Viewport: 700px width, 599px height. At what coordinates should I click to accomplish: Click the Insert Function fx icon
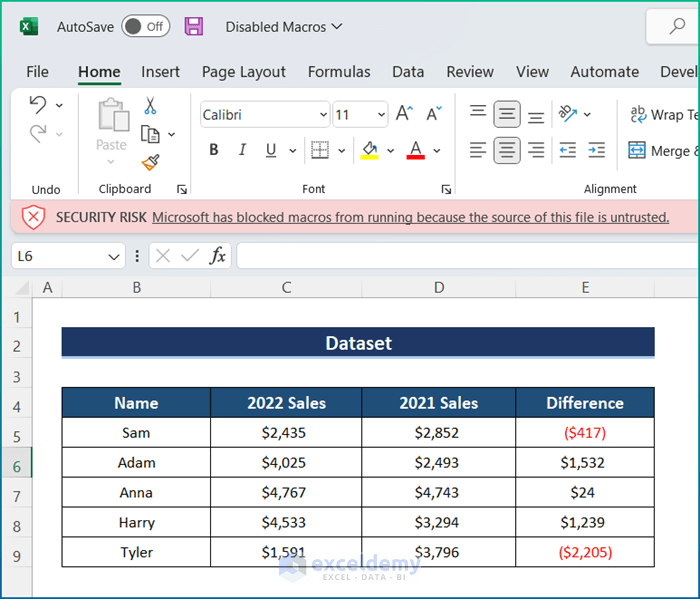[x=217, y=256]
